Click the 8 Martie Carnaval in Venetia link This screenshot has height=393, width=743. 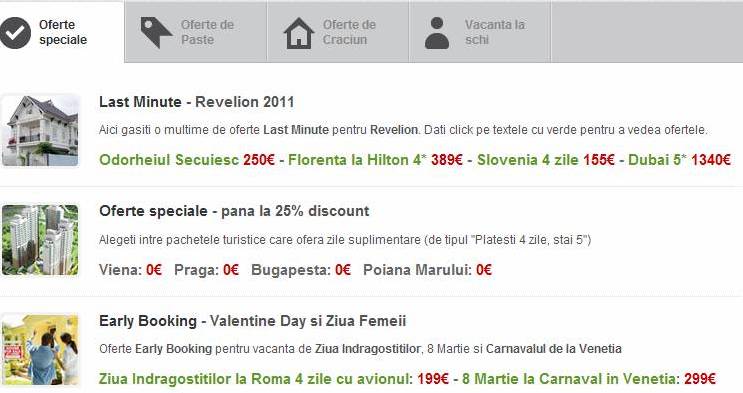tap(589, 379)
